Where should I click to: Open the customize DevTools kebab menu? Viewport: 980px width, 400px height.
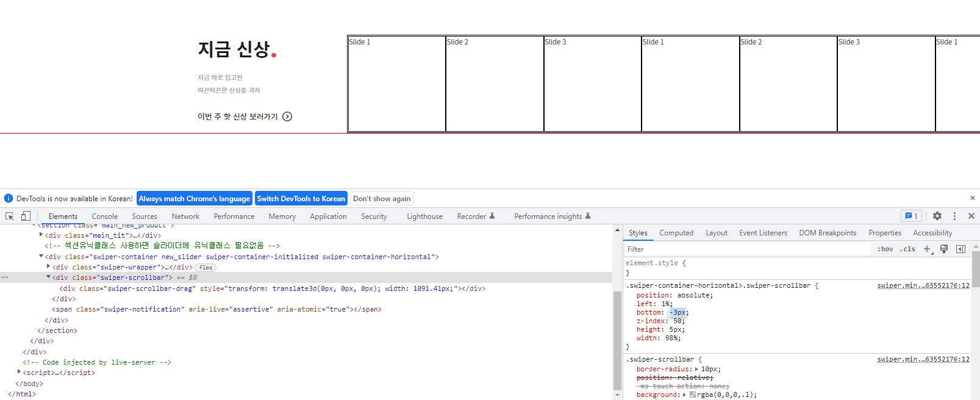point(954,216)
